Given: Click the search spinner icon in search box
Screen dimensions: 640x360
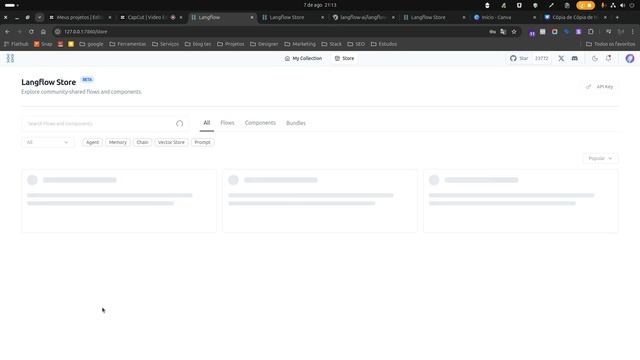Looking at the screenshot, I should coord(180,124).
